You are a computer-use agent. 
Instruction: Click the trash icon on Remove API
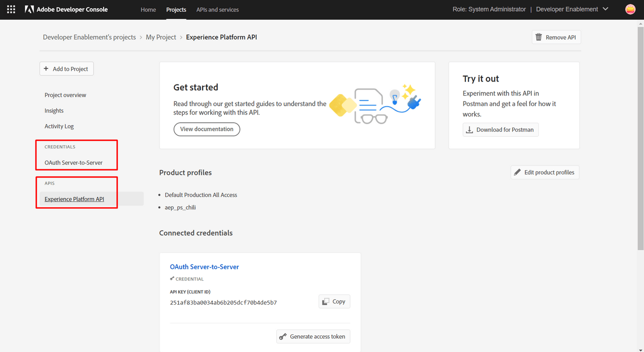(539, 37)
